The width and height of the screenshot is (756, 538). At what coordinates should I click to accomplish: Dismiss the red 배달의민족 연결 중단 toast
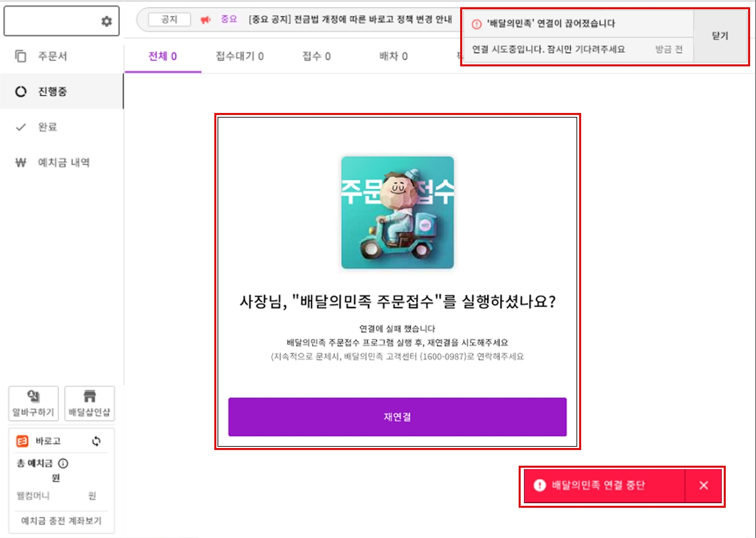703,485
